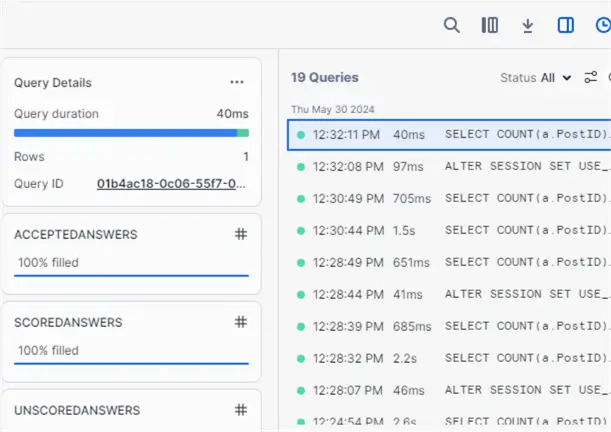Open the Query Details ellipsis menu
The width and height of the screenshot is (611, 432).
[x=237, y=82]
